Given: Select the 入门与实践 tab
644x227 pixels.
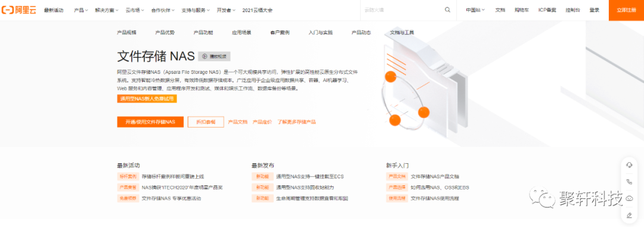Looking at the screenshot, I should (x=321, y=32).
